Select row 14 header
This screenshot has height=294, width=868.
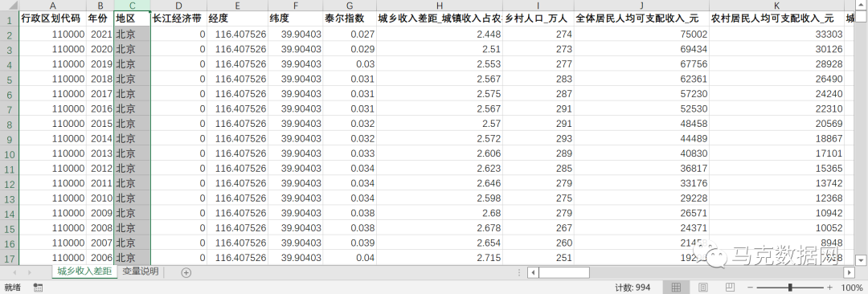(10, 214)
